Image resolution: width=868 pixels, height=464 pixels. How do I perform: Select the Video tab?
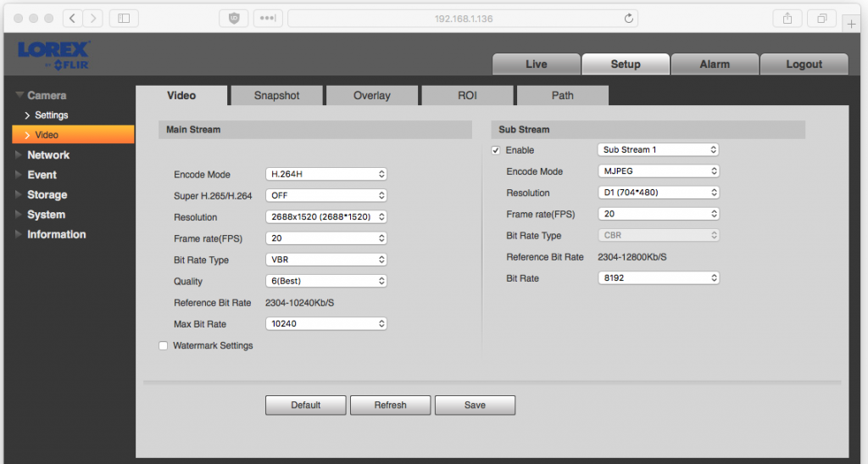[181, 95]
